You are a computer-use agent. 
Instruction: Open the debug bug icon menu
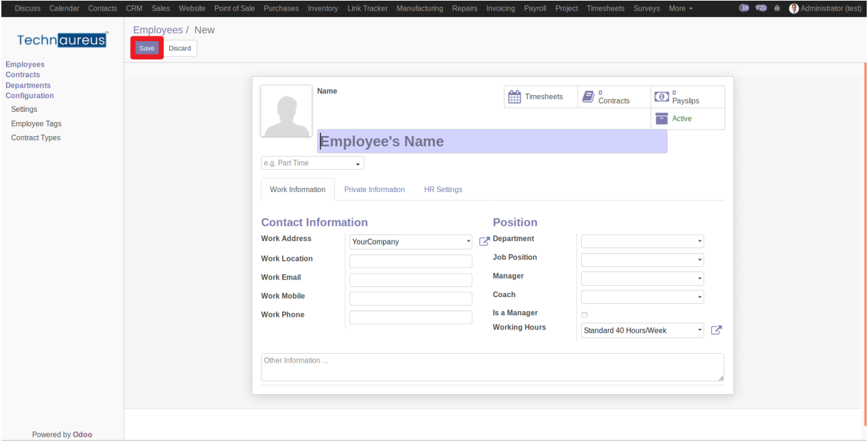pos(777,9)
